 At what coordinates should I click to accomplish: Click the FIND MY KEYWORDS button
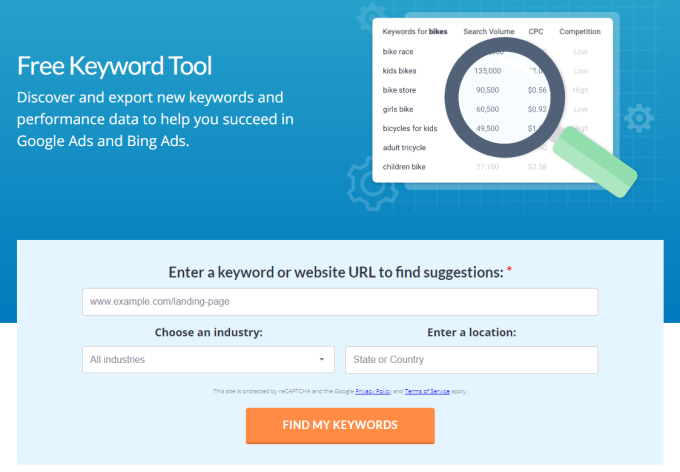tap(340, 425)
